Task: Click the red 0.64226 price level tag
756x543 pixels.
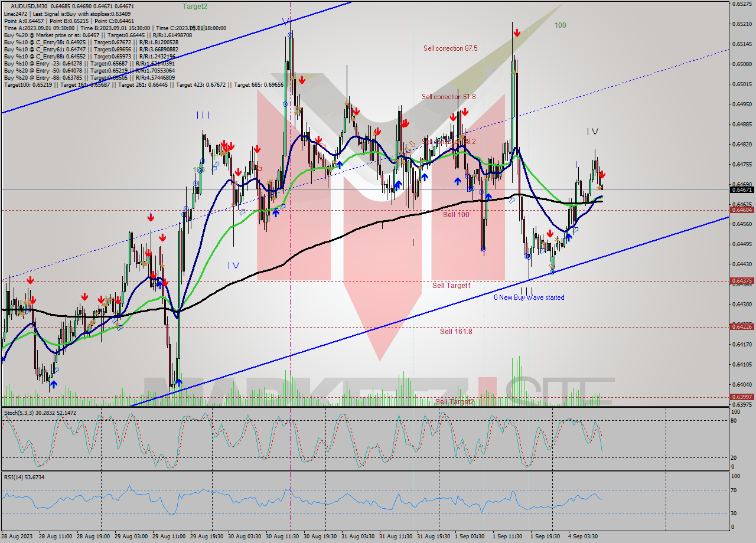Action: (742, 326)
